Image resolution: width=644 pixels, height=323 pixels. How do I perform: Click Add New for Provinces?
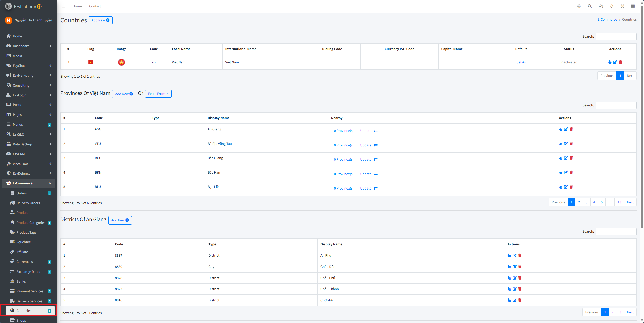coord(124,94)
